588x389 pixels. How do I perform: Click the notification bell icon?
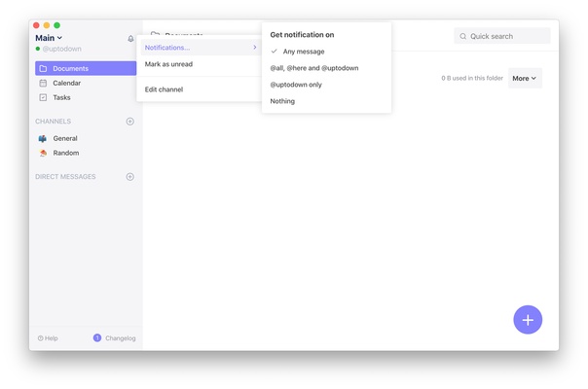[x=130, y=39]
